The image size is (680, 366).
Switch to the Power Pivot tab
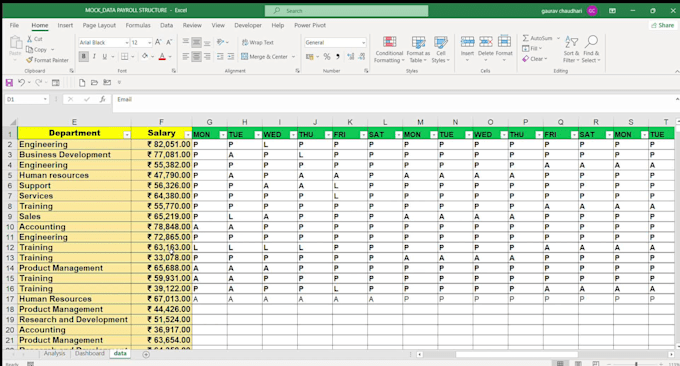click(310, 25)
